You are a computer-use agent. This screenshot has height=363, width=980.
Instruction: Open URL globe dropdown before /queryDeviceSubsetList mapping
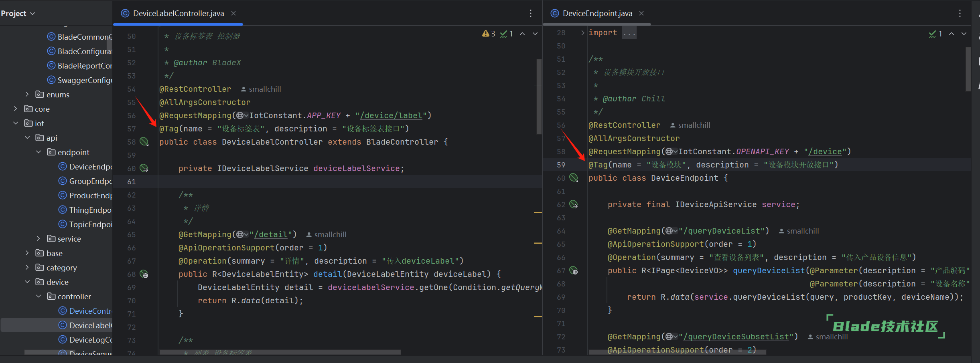[672, 337]
